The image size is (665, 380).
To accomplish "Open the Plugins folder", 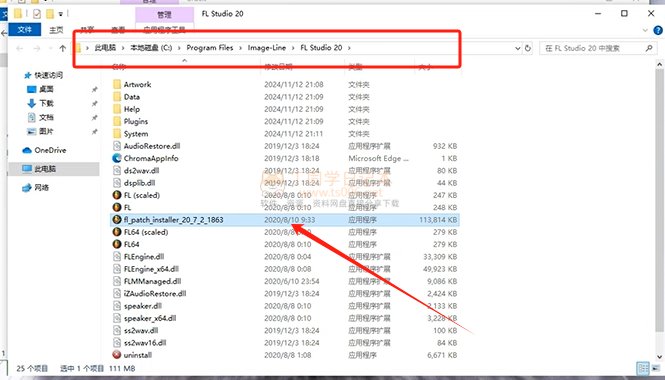I will (136, 121).
